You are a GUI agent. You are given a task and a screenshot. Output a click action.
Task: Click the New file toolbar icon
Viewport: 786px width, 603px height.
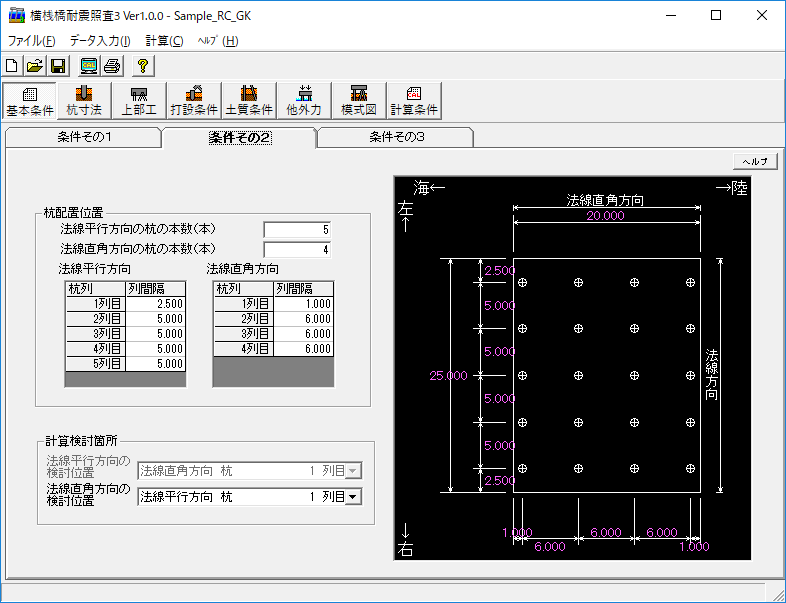[12, 66]
